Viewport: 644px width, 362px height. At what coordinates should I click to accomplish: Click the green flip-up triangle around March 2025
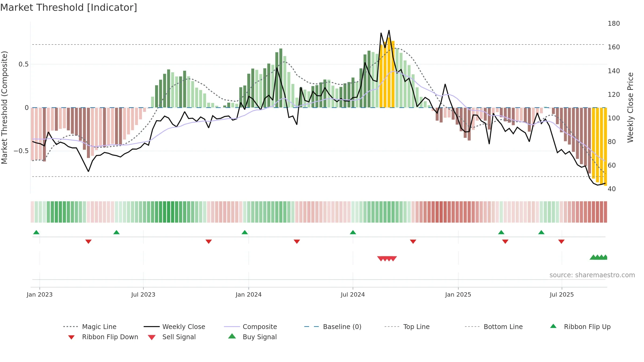pyautogui.click(x=501, y=232)
